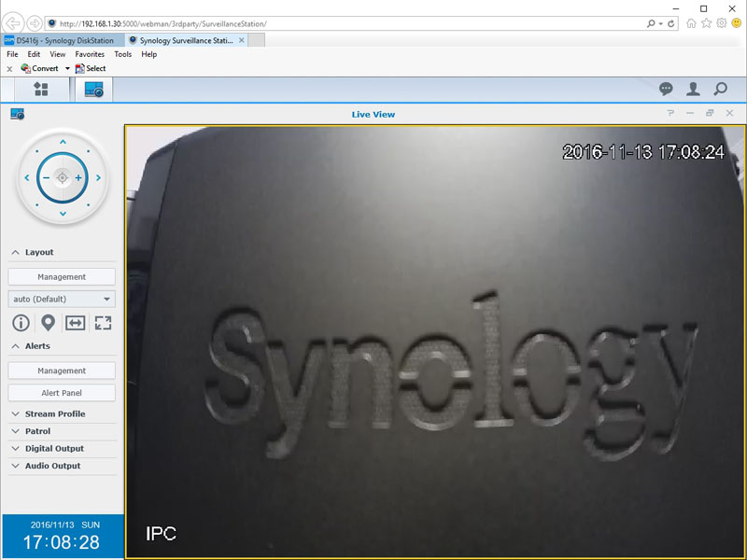
Task: Enter full screen with expand icon
Action: pyautogui.click(x=103, y=323)
